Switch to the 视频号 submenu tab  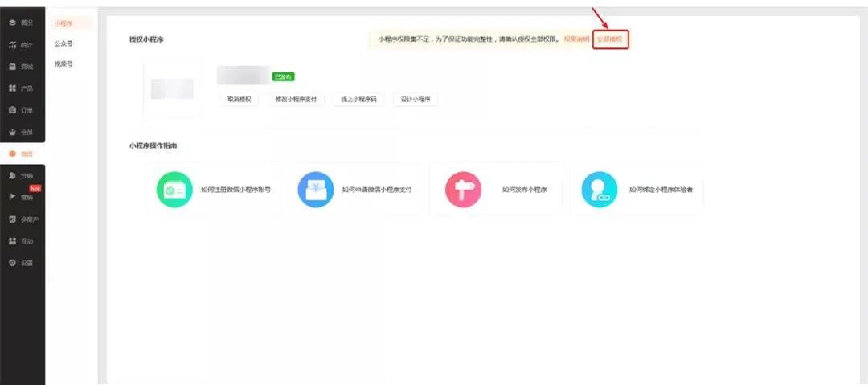point(63,64)
